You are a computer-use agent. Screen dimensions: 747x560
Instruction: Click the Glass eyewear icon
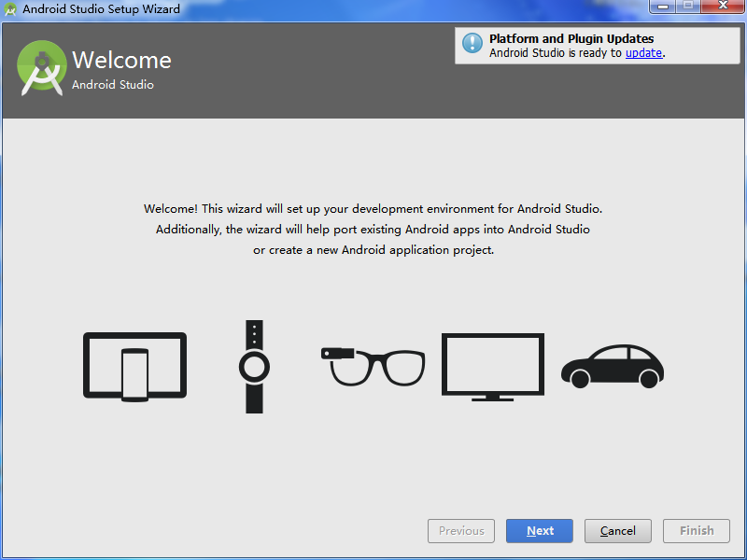tap(373, 367)
